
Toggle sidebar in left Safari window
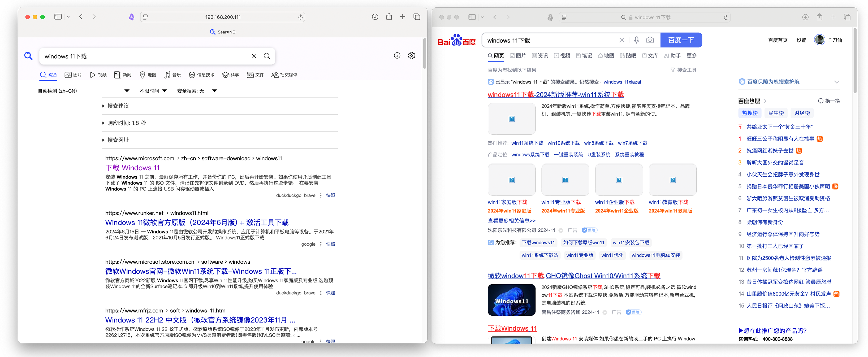[x=58, y=17]
